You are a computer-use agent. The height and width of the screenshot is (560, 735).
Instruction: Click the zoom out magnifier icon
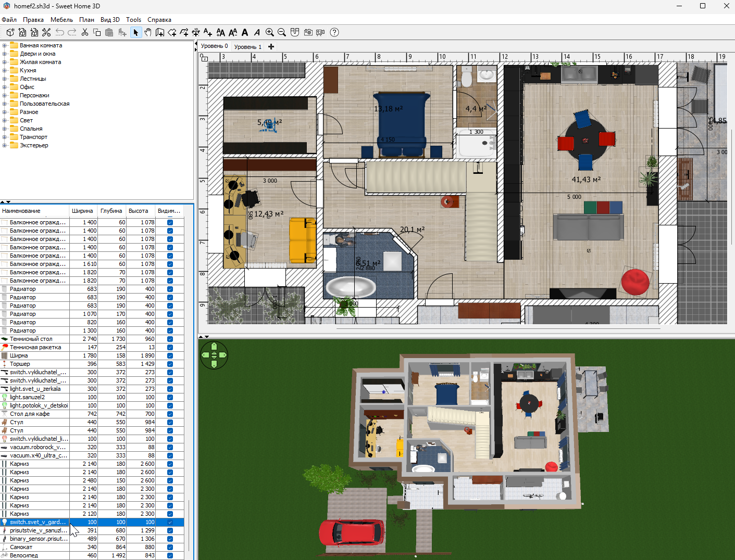tap(282, 32)
